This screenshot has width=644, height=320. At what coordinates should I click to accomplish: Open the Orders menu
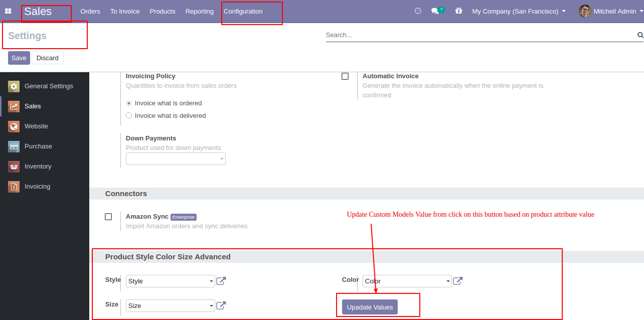(x=90, y=11)
